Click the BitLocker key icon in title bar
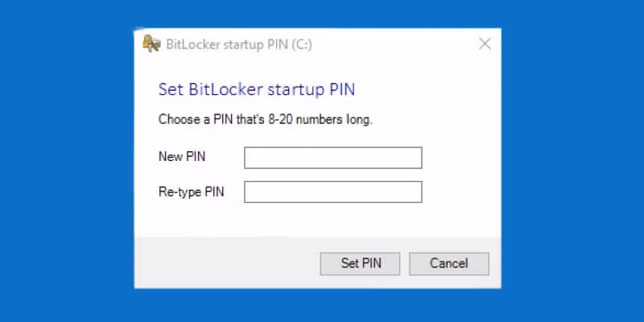The height and width of the screenshot is (322, 644). (150, 43)
